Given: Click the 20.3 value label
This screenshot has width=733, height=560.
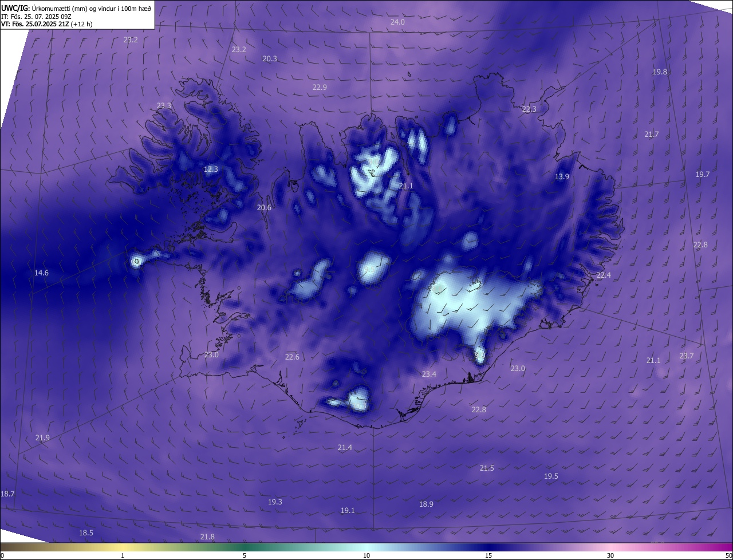Looking at the screenshot, I should tap(270, 59).
